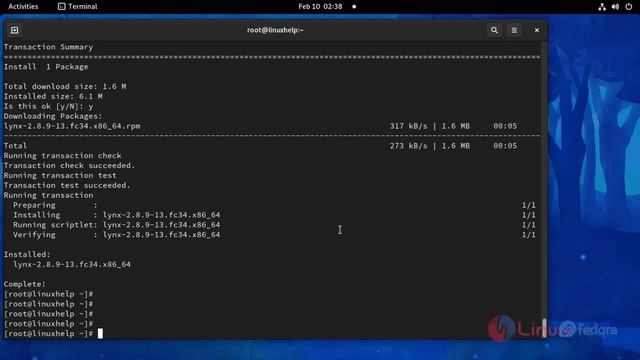Click 'Installed size: 6.1 M' line
Screen dimensions: 640x360
coord(53,96)
